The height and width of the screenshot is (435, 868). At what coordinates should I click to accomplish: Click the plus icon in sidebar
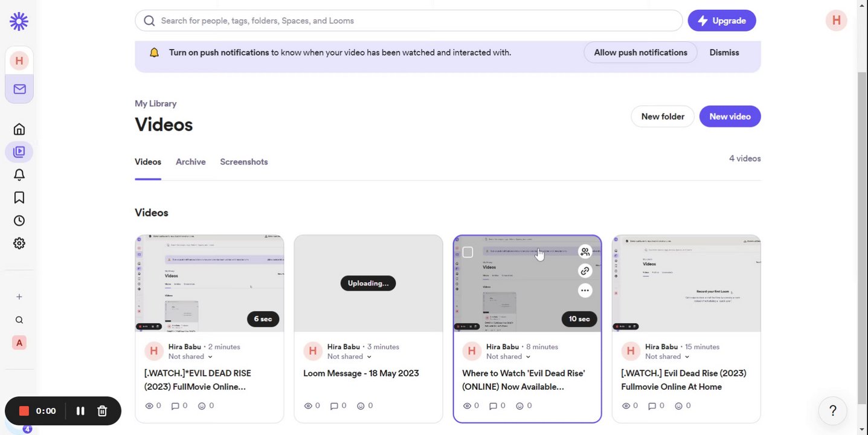[x=19, y=297]
